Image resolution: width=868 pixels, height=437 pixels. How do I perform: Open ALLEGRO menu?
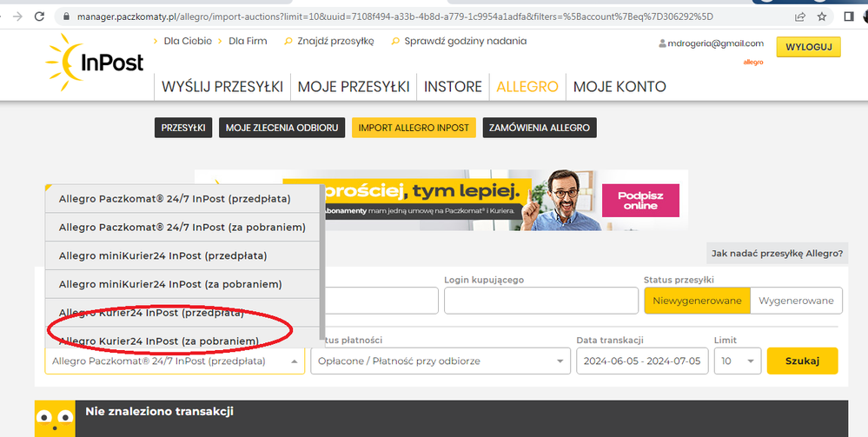click(x=527, y=87)
